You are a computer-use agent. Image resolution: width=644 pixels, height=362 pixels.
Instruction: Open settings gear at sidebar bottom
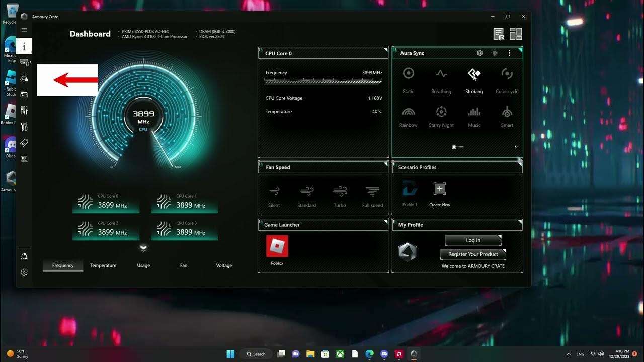pos(24,273)
